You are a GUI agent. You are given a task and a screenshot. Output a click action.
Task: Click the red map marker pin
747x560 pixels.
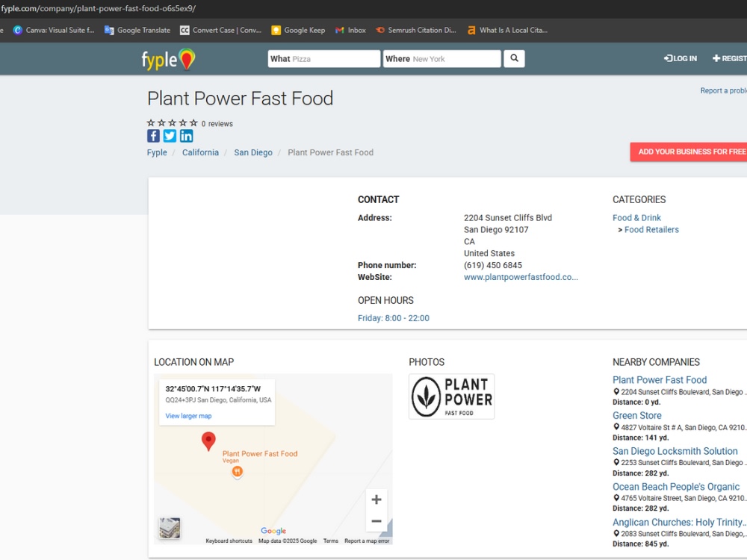[208, 441]
